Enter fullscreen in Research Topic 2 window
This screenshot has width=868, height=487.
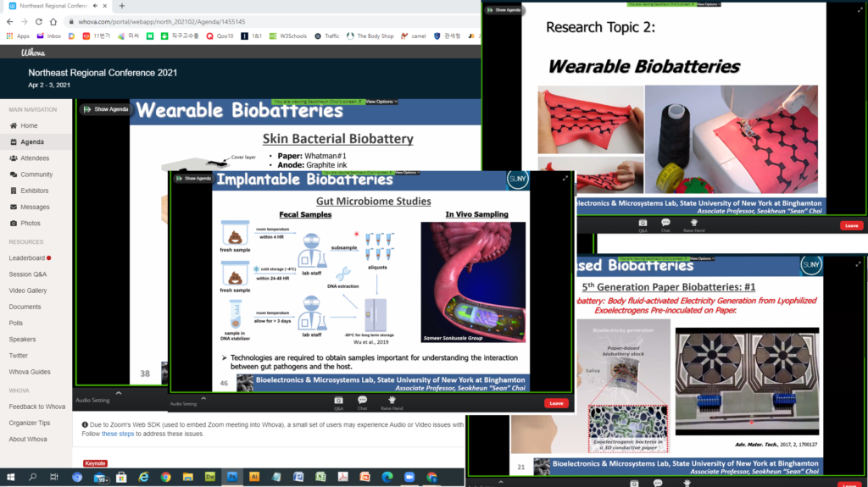(860, 10)
